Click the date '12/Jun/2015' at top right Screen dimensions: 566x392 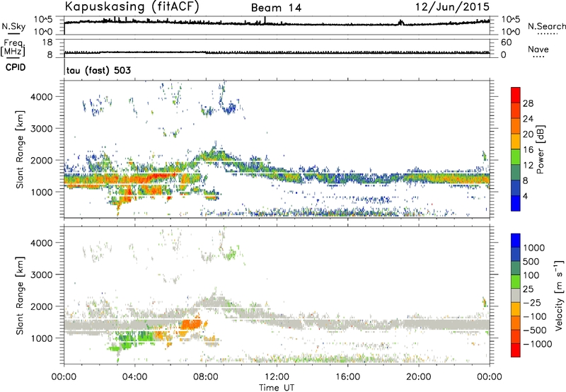click(x=452, y=6)
